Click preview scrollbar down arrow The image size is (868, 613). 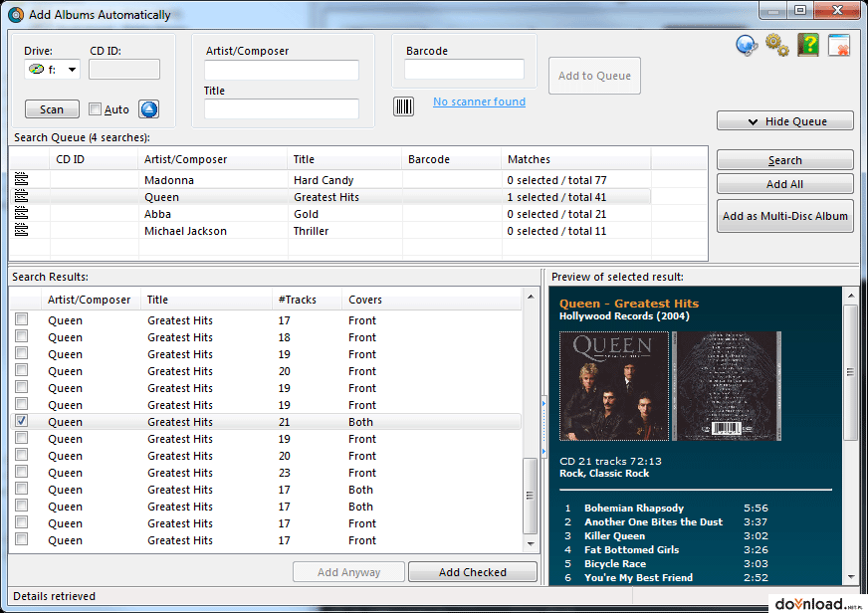pyautogui.click(x=850, y=577)
